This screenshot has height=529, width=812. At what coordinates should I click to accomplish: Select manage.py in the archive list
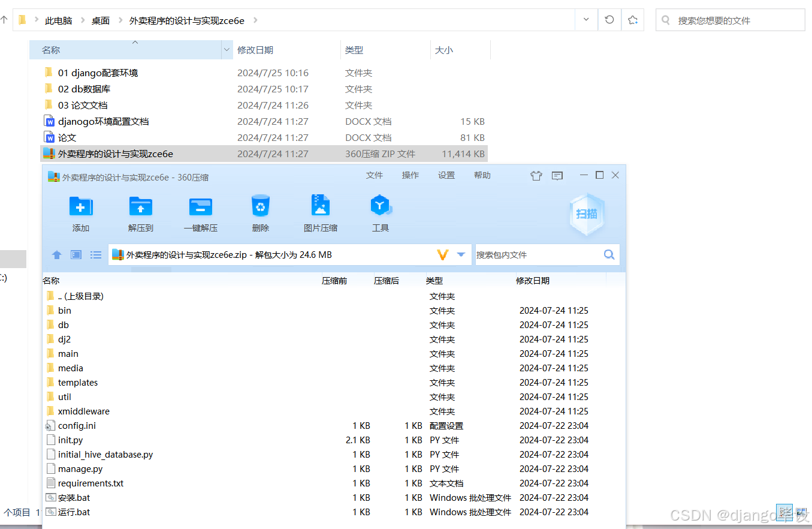pos(80,469)
